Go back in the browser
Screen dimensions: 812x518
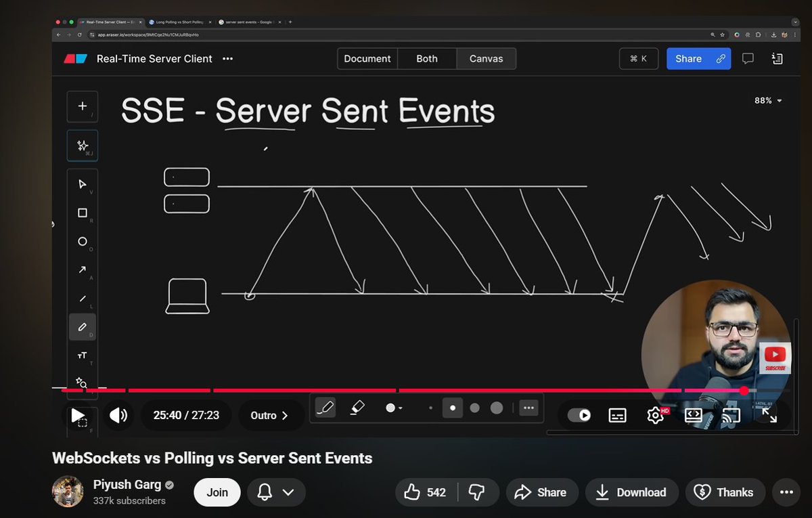click(59, 35)
